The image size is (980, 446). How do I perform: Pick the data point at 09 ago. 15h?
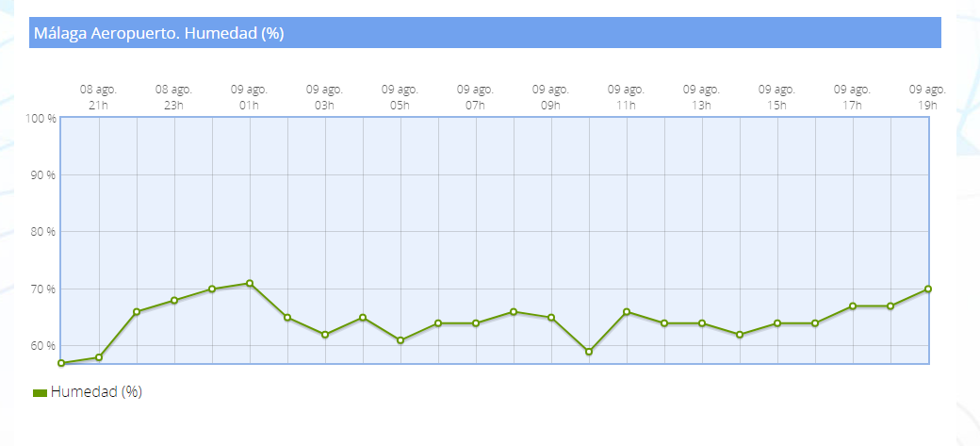[777, 323]
